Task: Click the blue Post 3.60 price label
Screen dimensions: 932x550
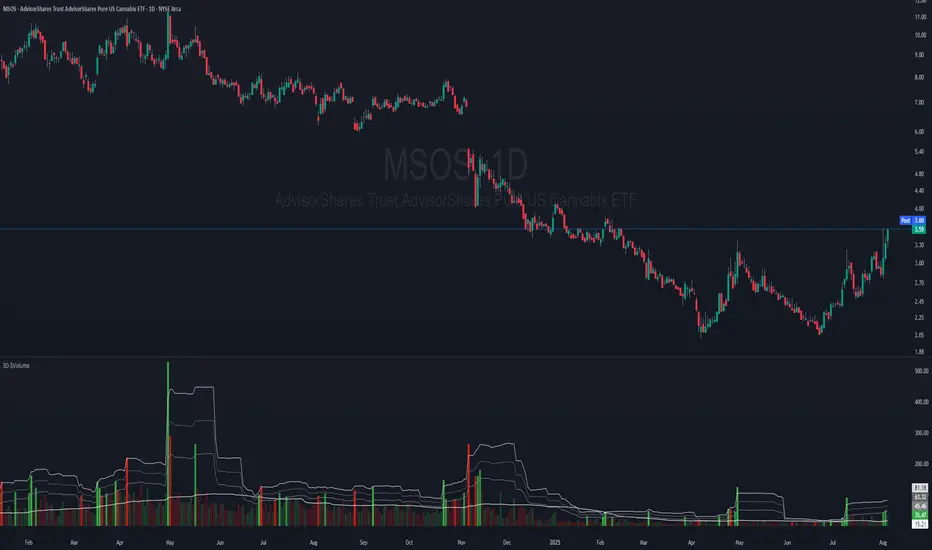Action: pos(912,221)
